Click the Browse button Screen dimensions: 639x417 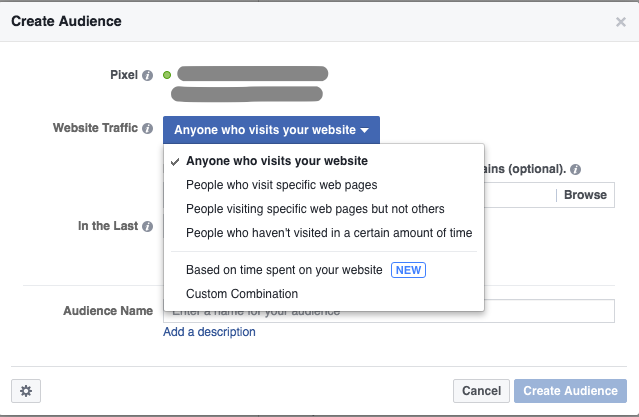(585, 195)
